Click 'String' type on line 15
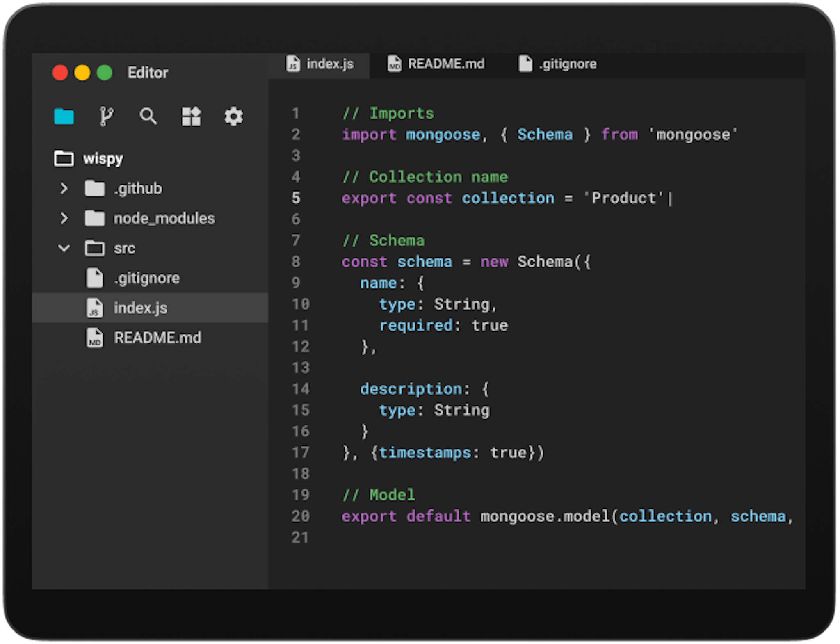This screenshot has height=644, width=840. click(462, 410)
